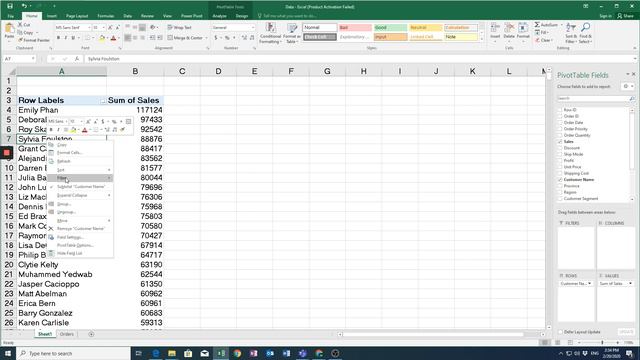Check the Profit field checkbox
Viewport: 640px width, 360px height.
pyautogui.click(x=560, y=160)
